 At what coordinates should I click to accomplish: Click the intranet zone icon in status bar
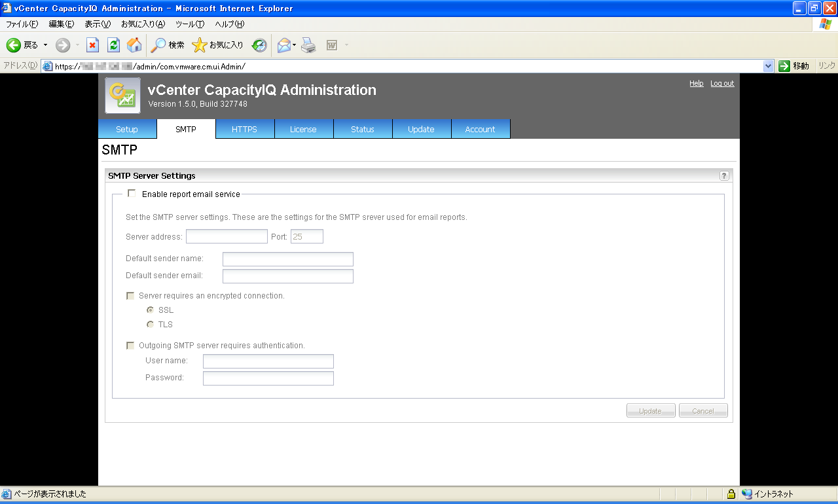point(747,494)
